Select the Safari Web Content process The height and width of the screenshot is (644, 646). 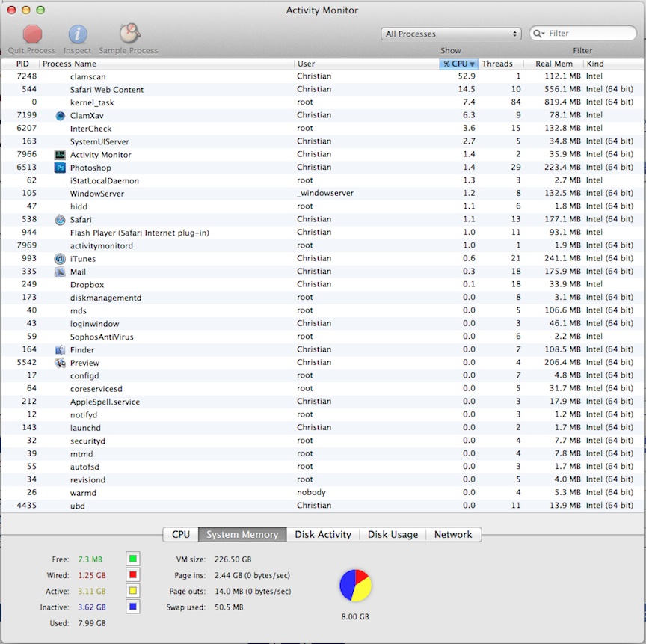click(x=322, y=90)
